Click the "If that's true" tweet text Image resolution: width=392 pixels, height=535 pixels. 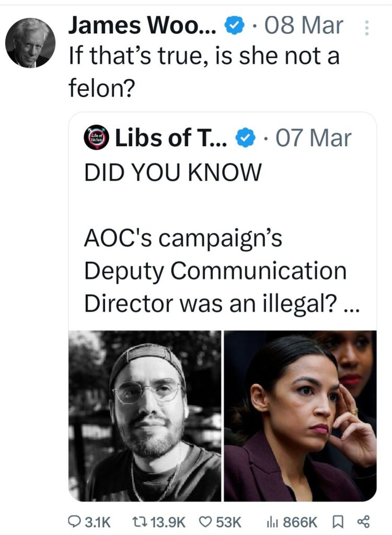(204, 56)
